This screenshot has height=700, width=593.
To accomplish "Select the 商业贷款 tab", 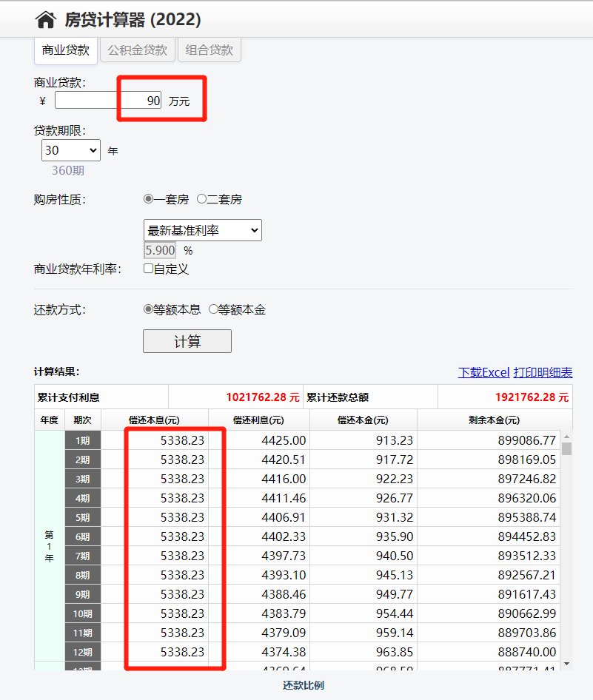I will point(66,50).
